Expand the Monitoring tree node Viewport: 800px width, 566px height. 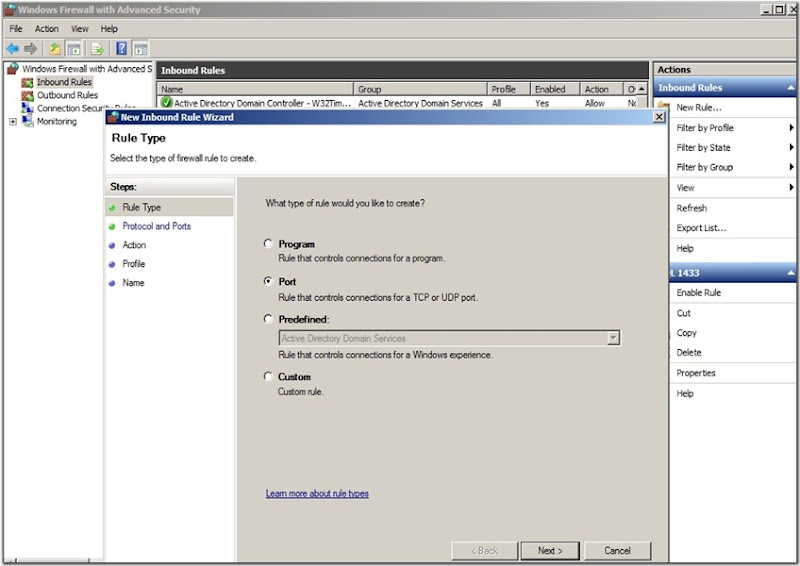[x=13, y=121]
